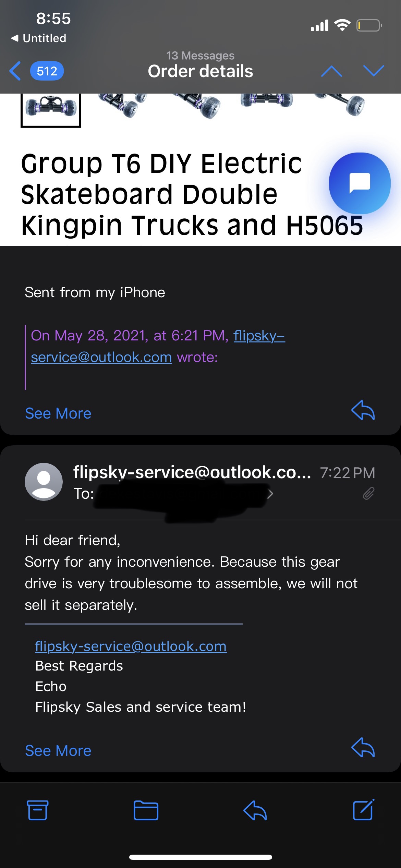Viewport: 401px width, 868px height.
Task: Tap the reply arrow in bottom toolbar
Action: click(x=255, y=810)
